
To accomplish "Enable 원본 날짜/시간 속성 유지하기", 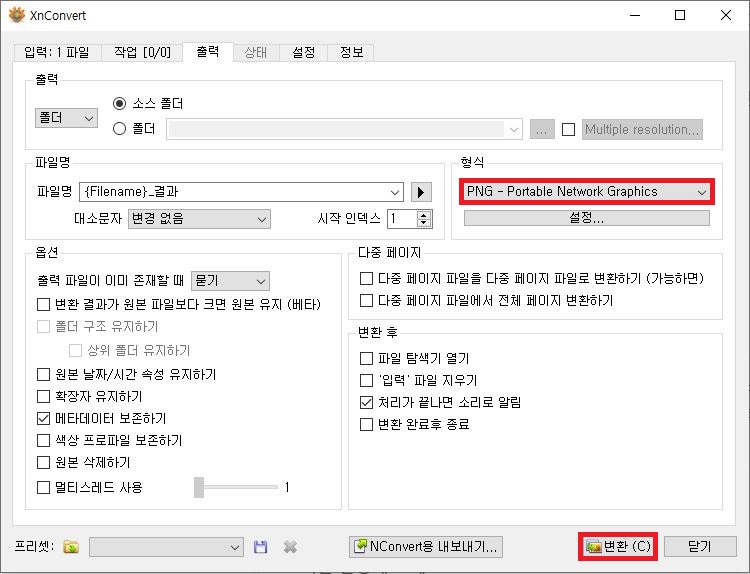I will tap(44, 374).
